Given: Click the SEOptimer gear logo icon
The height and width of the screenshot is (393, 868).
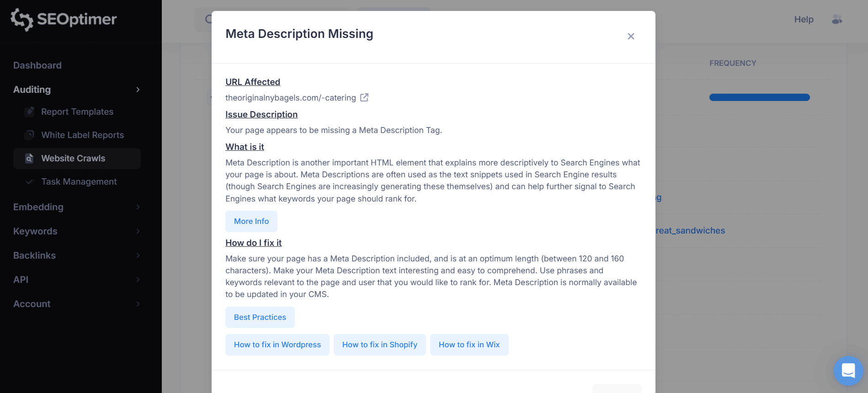Looking at the screenshot, I should [x=21, y=19].
